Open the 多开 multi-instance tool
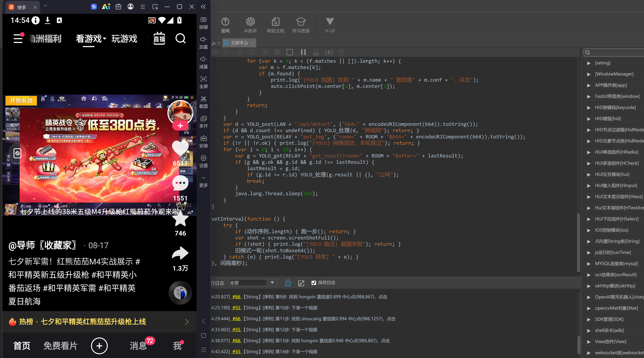Image resolution: width=644 pixels, height=358 pixels. pos(204,122)
